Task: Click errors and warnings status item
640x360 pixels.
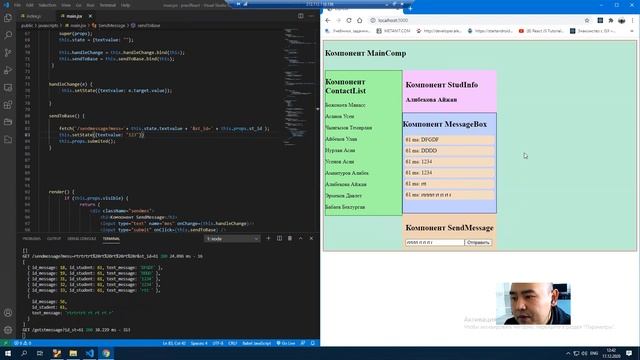Action: [x=22, y=343]
